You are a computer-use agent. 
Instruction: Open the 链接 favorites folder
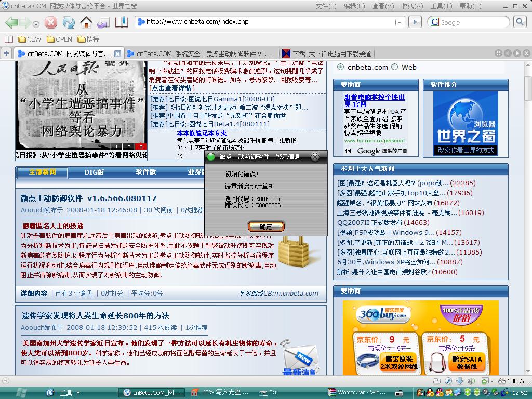click(x=88, y=39)
